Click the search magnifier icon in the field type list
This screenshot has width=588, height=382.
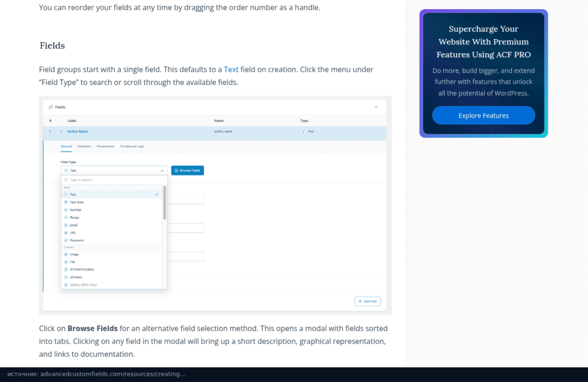(66, 180)
